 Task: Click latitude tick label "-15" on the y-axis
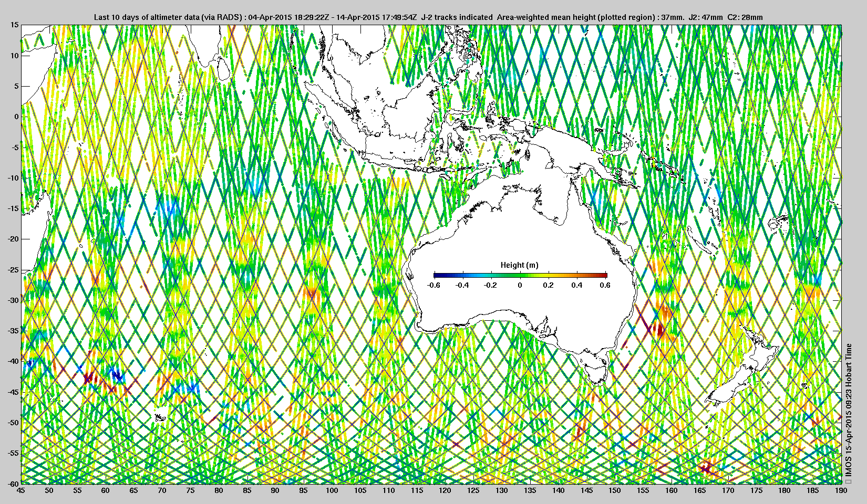(13, 208)
